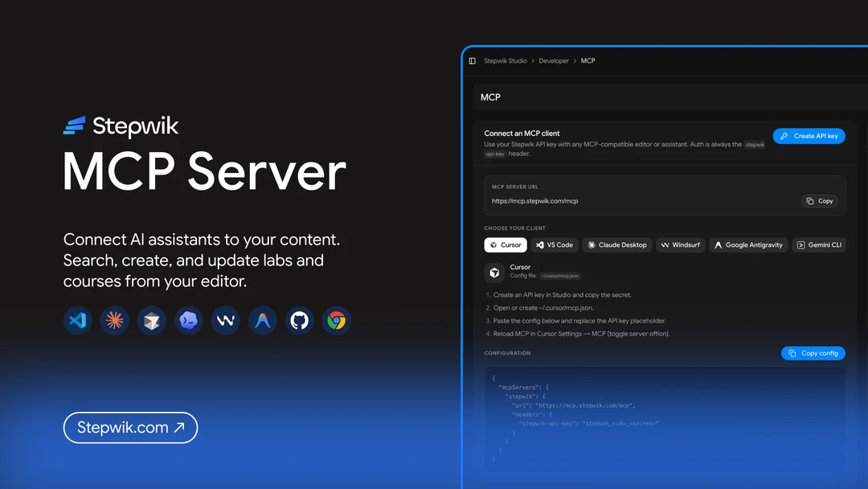The height and width of the screenshot is (489, 868).
Task: Toggle the sidebar panel icon
Action: 473,61
